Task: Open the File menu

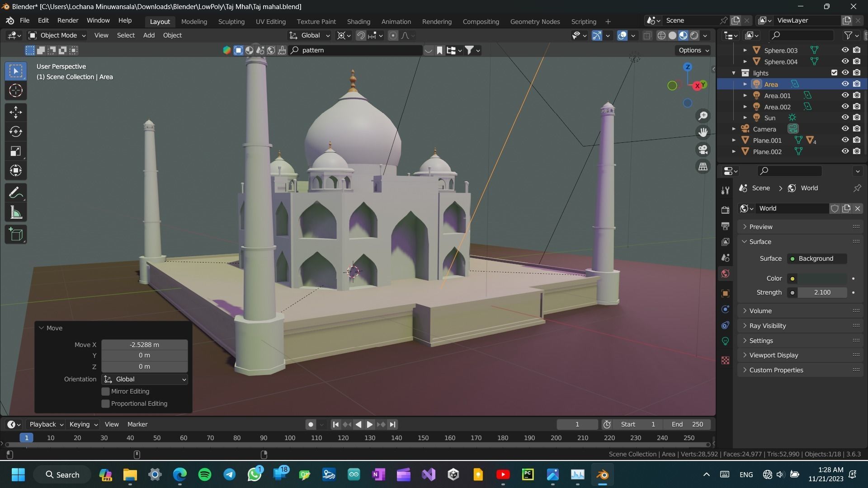Action: point(24,21)
